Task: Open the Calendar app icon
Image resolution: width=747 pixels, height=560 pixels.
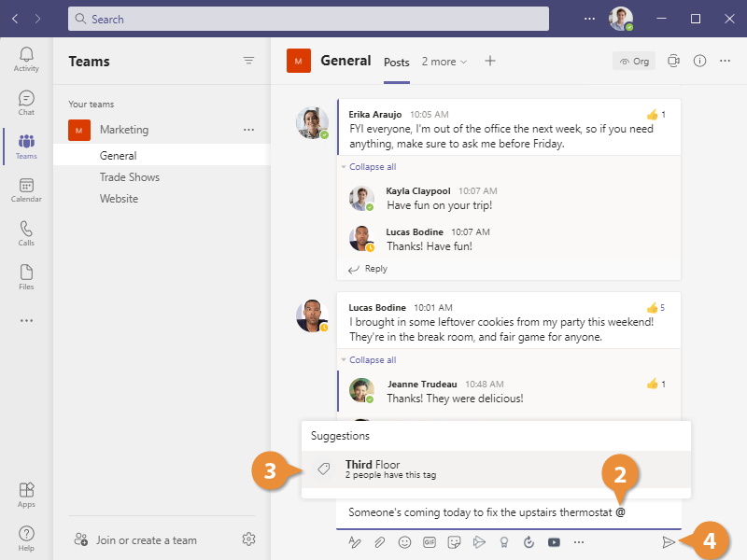Action: (26, 190)
